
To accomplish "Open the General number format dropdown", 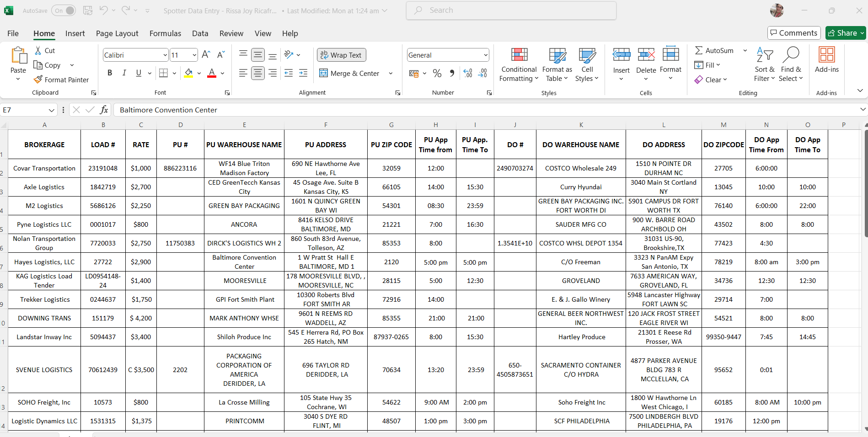I will pyautogui.click(x=486, y=55).
